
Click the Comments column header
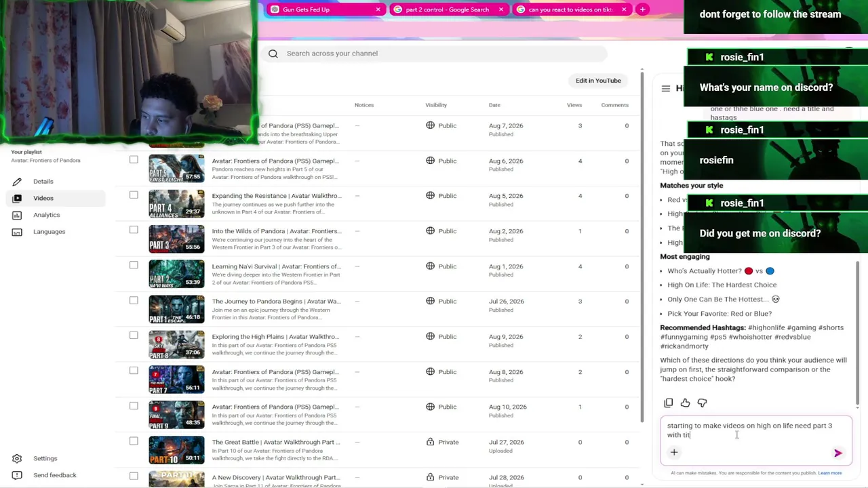pyautogui.click(x=614, y=105)
